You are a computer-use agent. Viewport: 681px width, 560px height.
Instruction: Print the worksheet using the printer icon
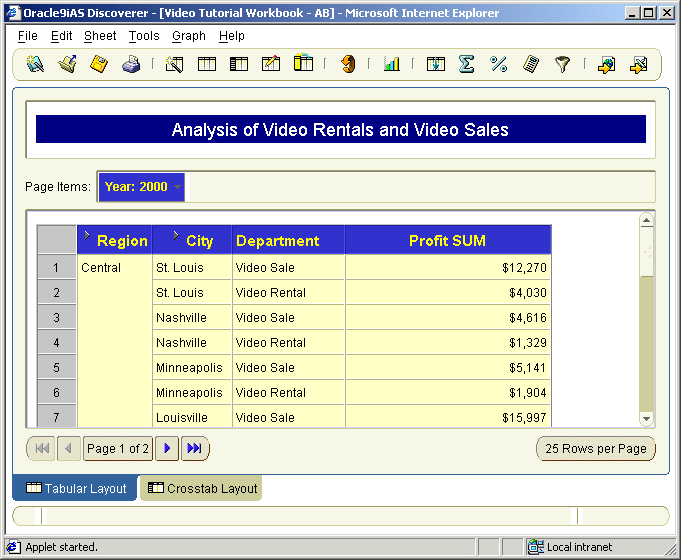[x=131, y=64]
